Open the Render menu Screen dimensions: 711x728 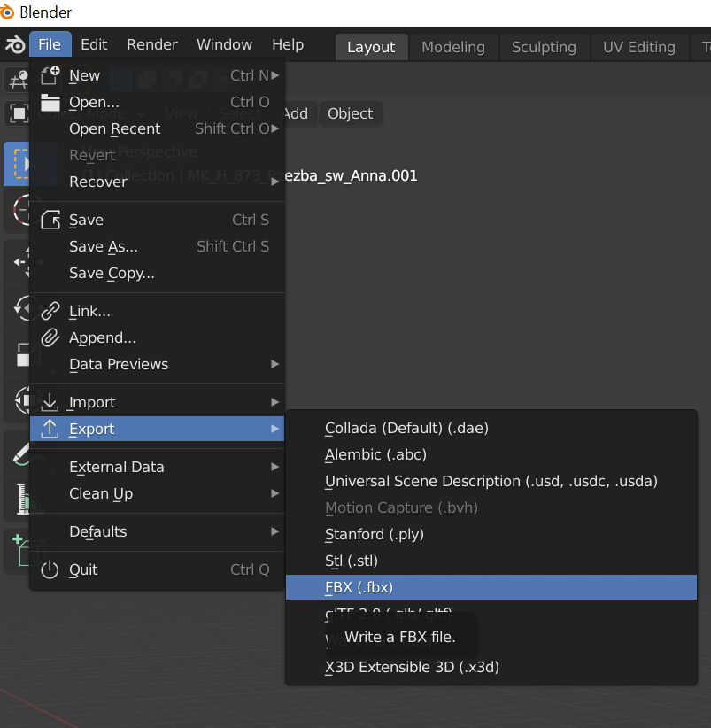pos(152,44)
